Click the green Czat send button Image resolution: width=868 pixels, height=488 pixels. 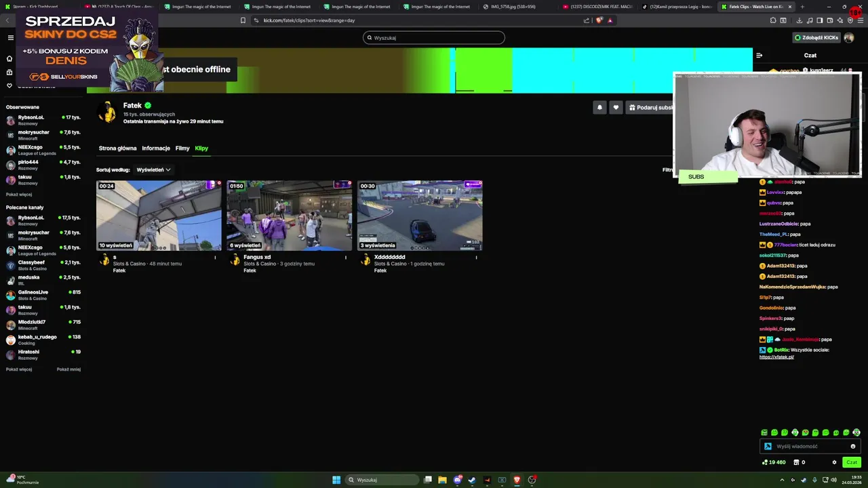tap(852, 462)
